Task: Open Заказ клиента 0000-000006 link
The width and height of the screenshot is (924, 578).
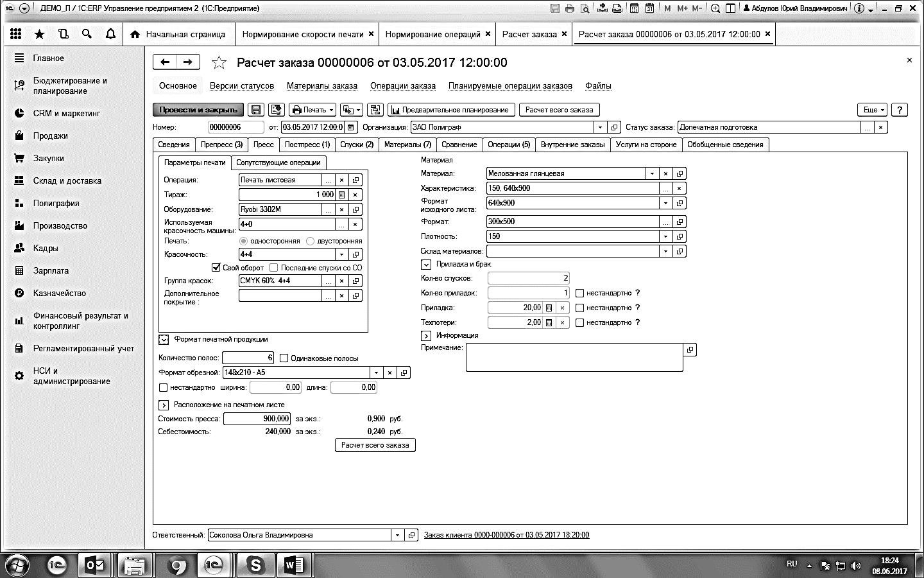Action: tap(506, 535)
